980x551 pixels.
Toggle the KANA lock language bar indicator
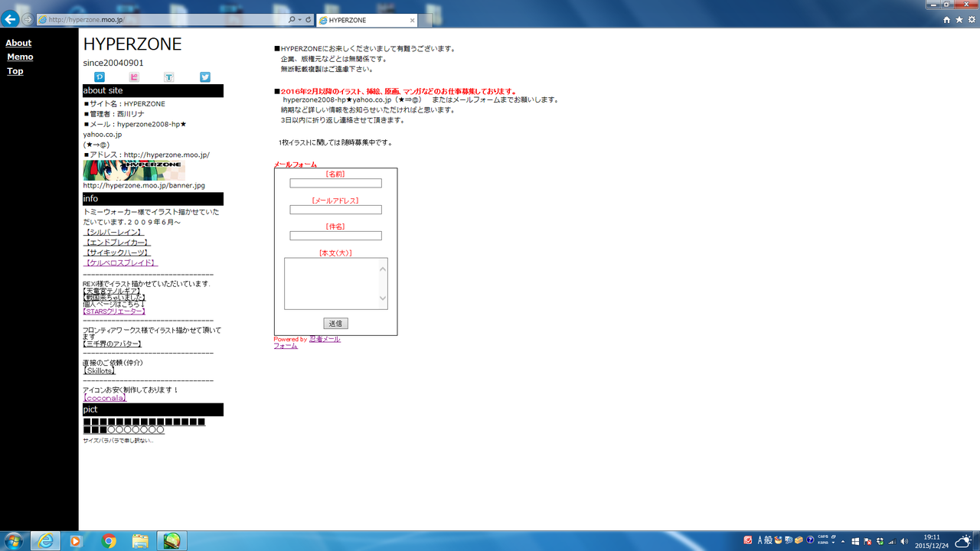823,543
